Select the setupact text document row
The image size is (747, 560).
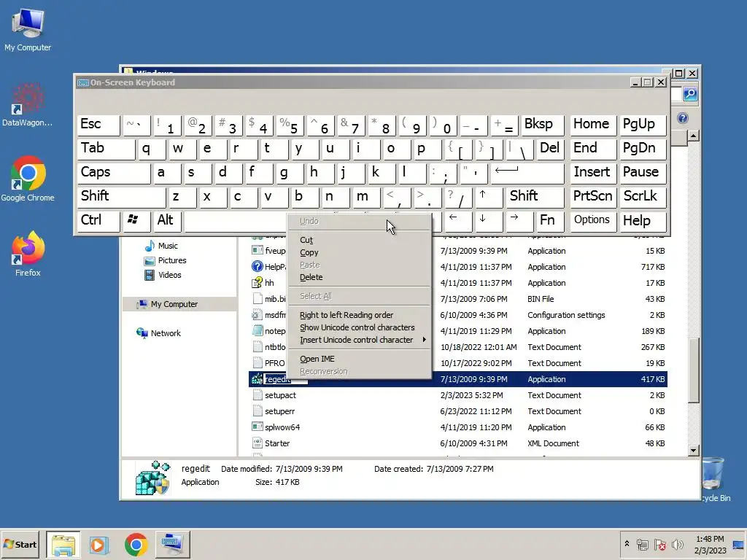point(458,395)
